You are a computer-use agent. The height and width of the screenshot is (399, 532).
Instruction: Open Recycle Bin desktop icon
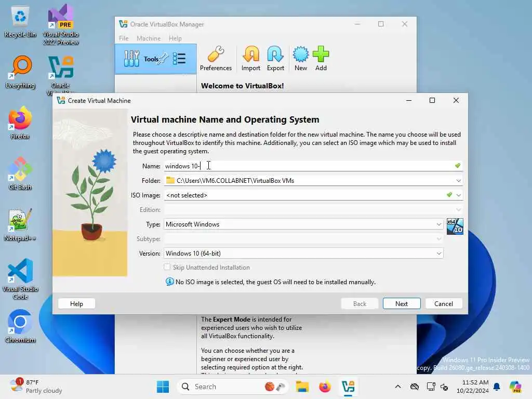point(20,22)
